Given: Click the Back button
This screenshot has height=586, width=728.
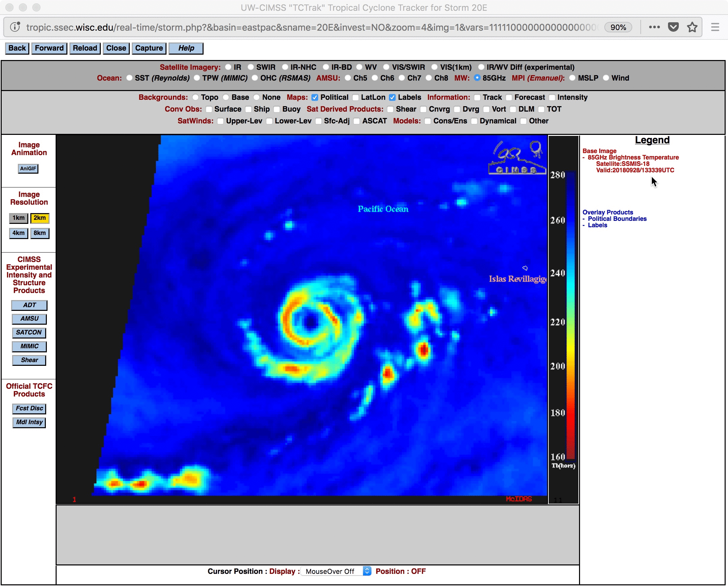Looking at the screenshot, I should pyautogui.click(x=17, y=48).
